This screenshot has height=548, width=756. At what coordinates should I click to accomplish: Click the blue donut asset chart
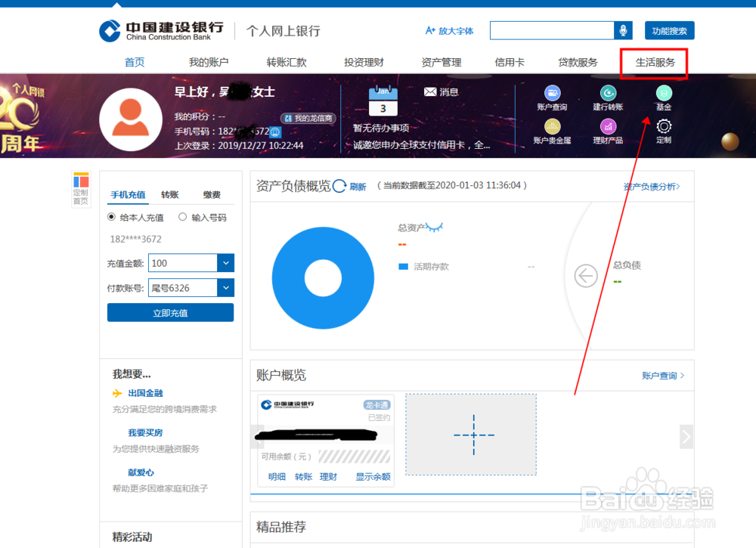click(323, 278)
